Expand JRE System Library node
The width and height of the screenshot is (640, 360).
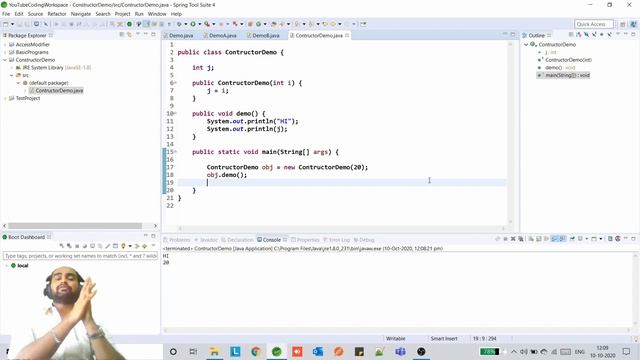[11, 68]
